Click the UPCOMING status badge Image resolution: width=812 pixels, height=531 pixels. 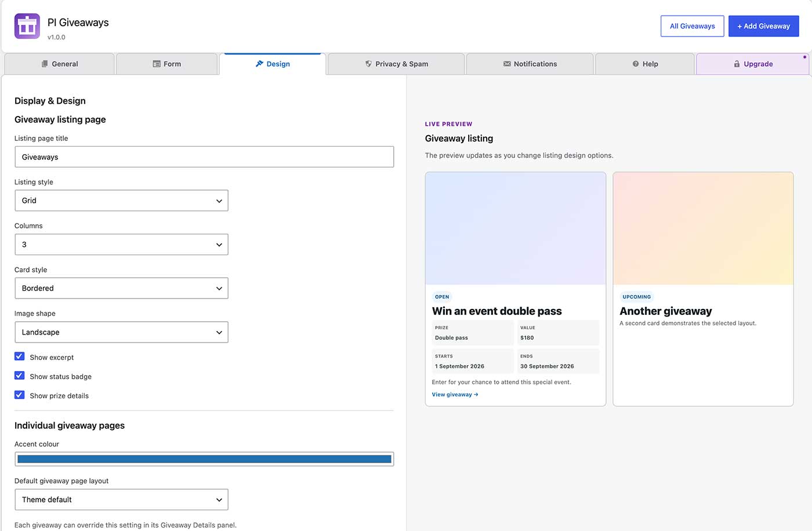637,297
